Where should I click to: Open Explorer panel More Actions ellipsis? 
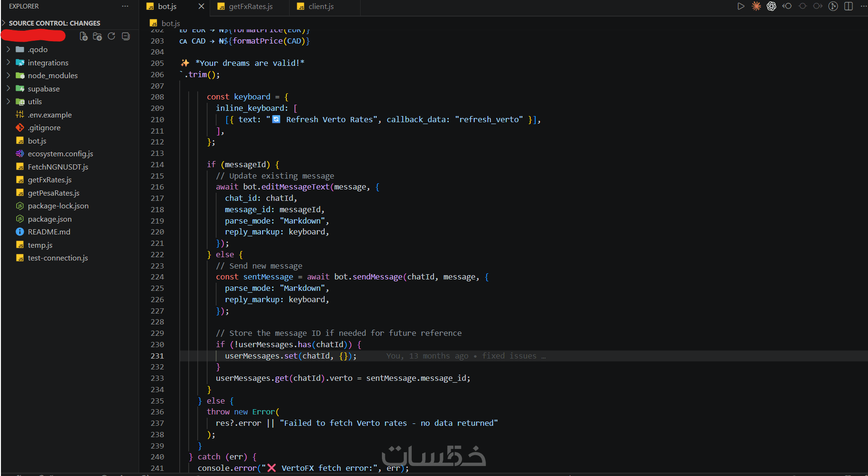coord(125,6)
